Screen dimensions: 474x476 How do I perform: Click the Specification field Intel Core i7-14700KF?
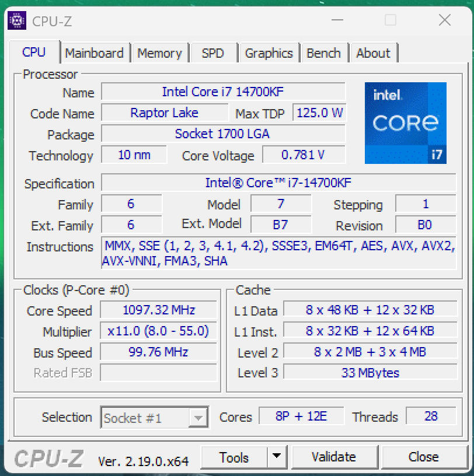click(x=278, y=183)
